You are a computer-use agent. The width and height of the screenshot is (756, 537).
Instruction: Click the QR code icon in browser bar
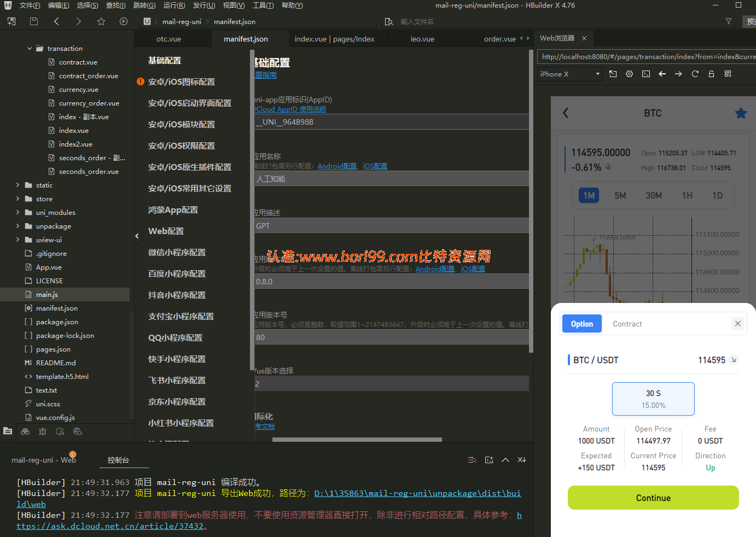[x=728, y=74]
